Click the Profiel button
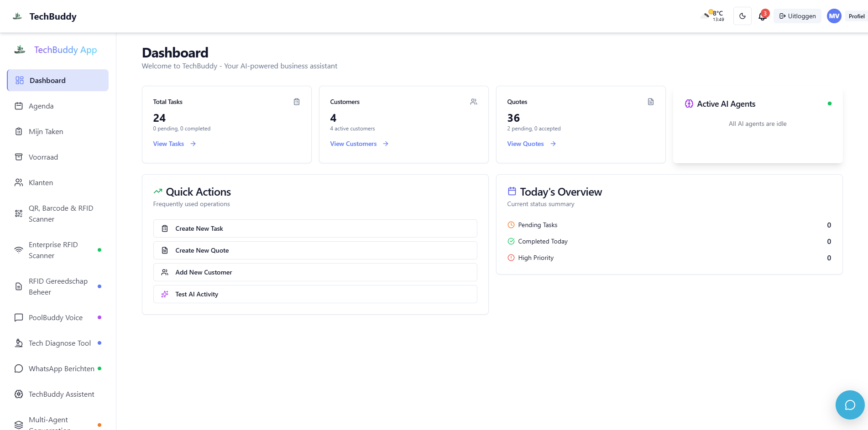The height and width of the screenshot is (430, 868). pos(856,16)
